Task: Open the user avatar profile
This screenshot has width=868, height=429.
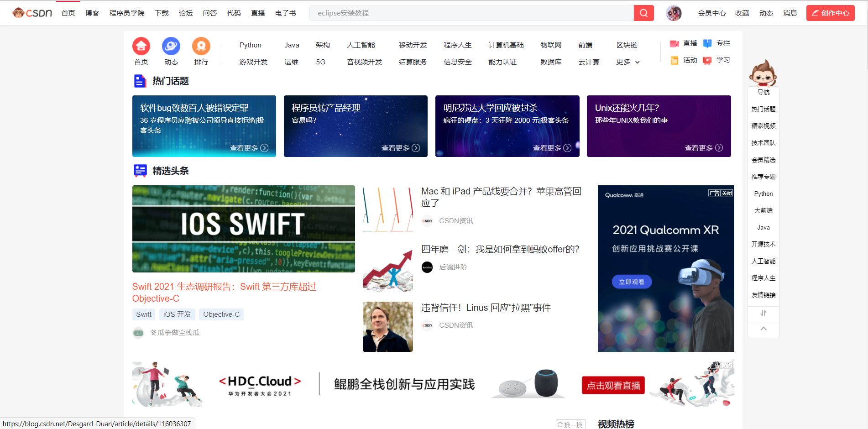Action: [x=674, y=13]
